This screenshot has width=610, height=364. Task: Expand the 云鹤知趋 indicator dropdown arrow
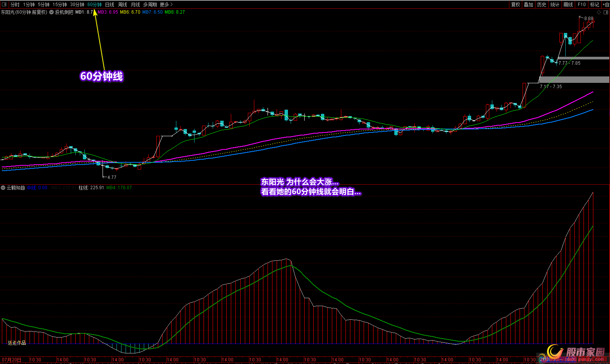3,188
